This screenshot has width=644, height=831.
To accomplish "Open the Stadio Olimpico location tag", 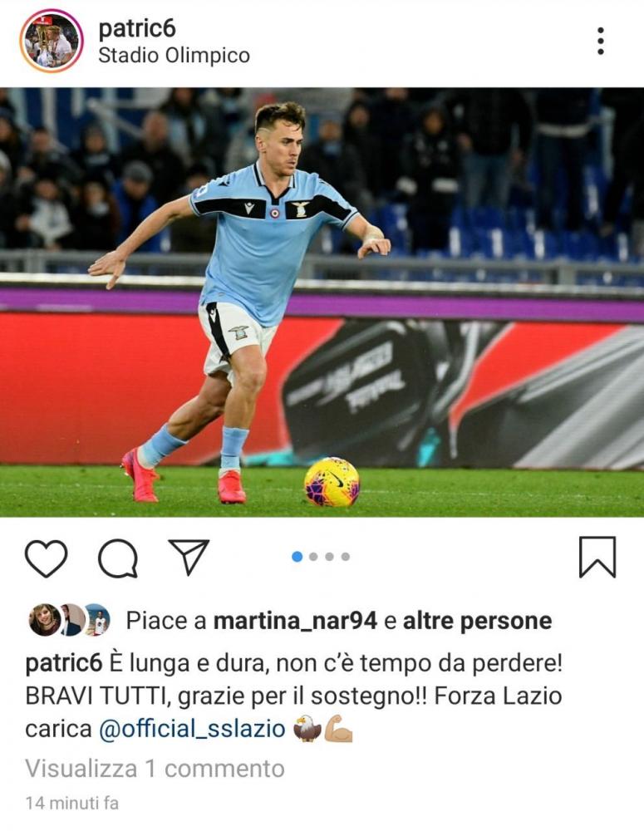I will [x=174, y=56].
